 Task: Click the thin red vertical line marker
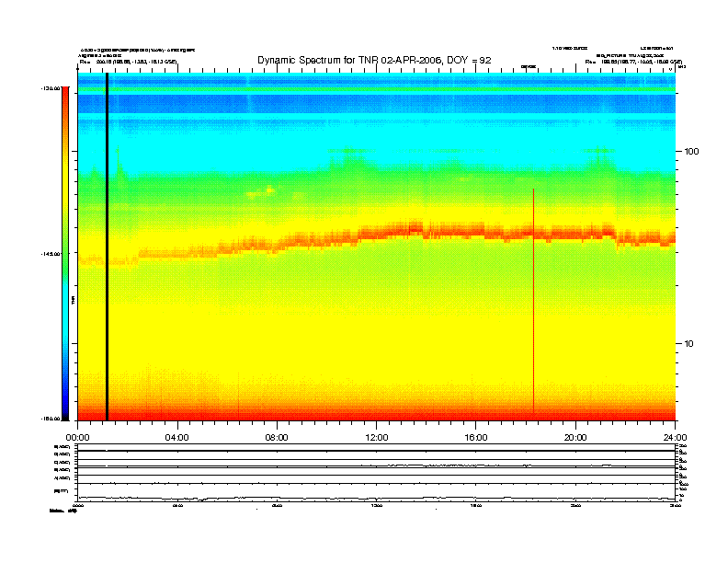click(533, 301)
